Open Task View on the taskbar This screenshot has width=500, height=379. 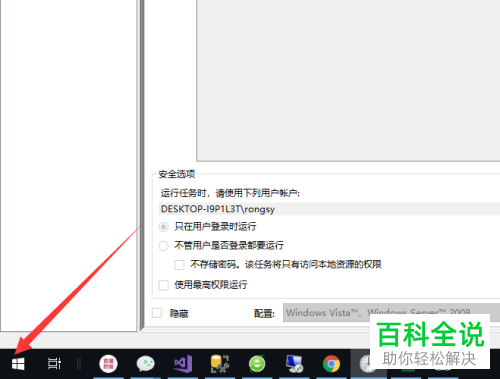click(x=54, y=363)
